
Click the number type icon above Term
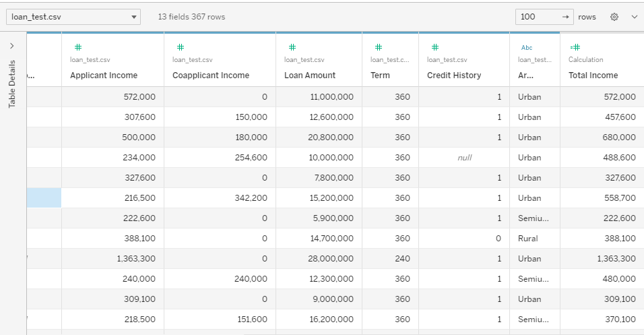[379, 47]
